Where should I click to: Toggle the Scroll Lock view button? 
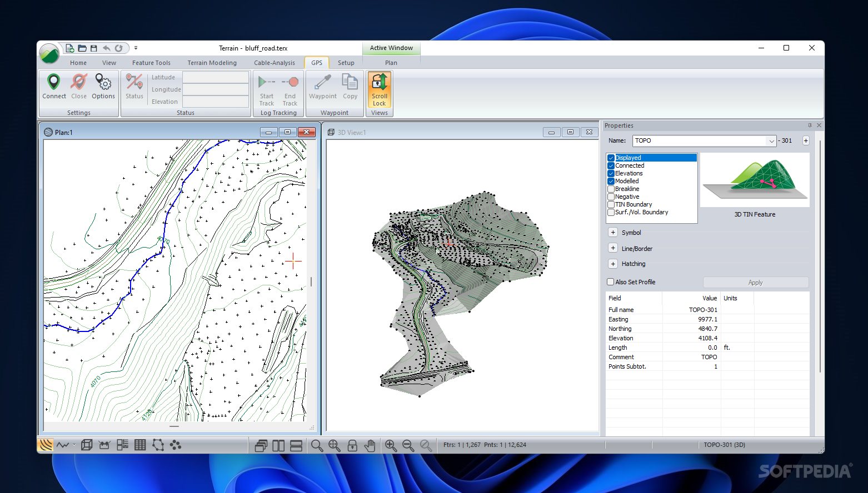point(380,90)
